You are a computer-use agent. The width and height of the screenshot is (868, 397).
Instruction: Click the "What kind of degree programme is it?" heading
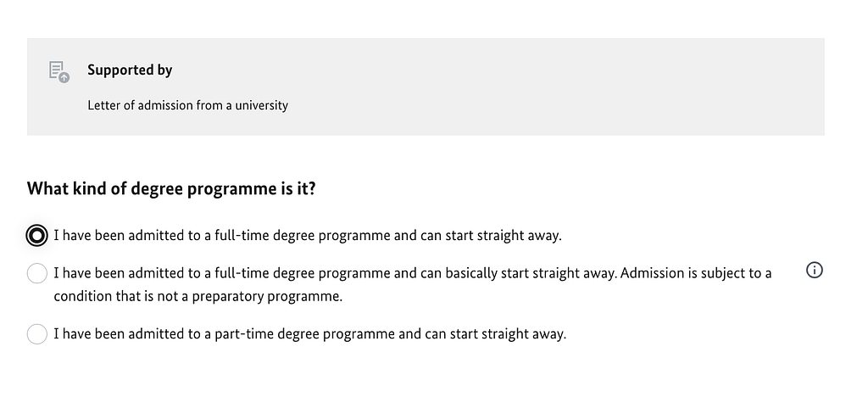(171, 189)
